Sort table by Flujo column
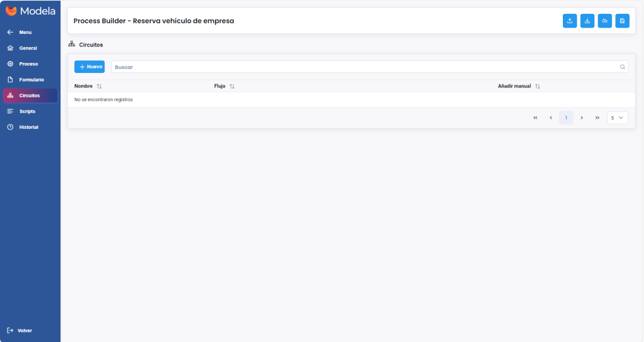This screenshot has width=644, height=342. [x=232, y=86]
